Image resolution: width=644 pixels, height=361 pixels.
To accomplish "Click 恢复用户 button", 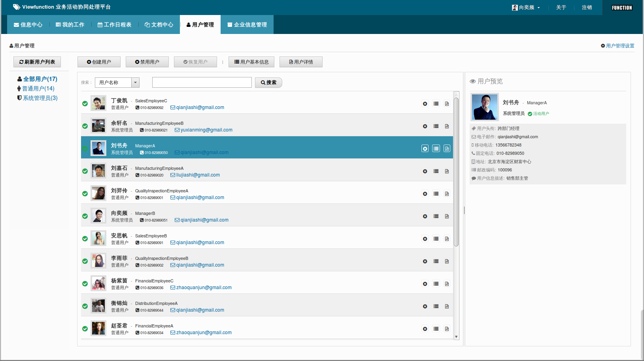I will tap(195, 62).
